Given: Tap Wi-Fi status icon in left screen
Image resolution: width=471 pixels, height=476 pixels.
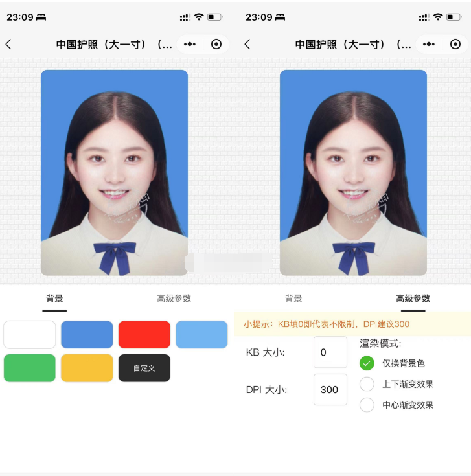Looking at the screenshot, I should tap(199, 17).
